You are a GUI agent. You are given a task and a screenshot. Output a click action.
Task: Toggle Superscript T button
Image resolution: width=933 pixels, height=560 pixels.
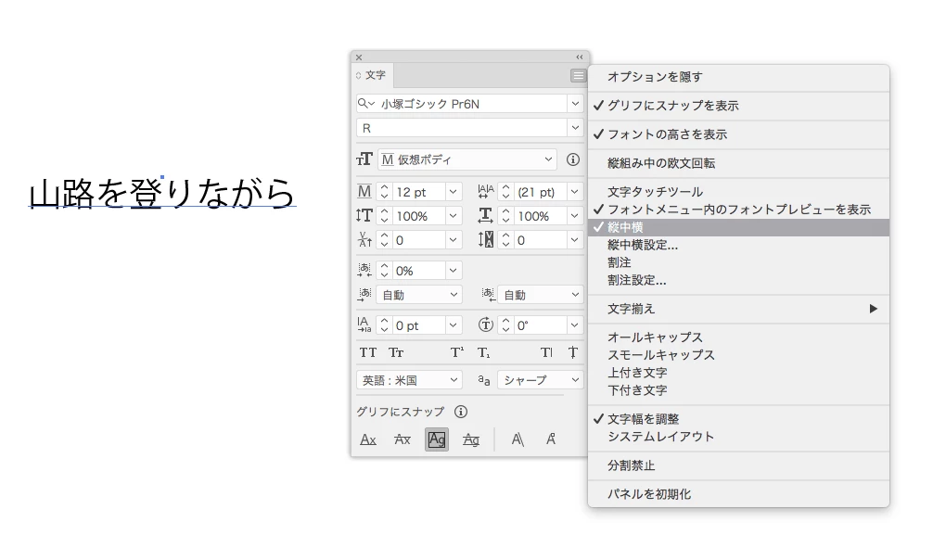pos(456,353)
